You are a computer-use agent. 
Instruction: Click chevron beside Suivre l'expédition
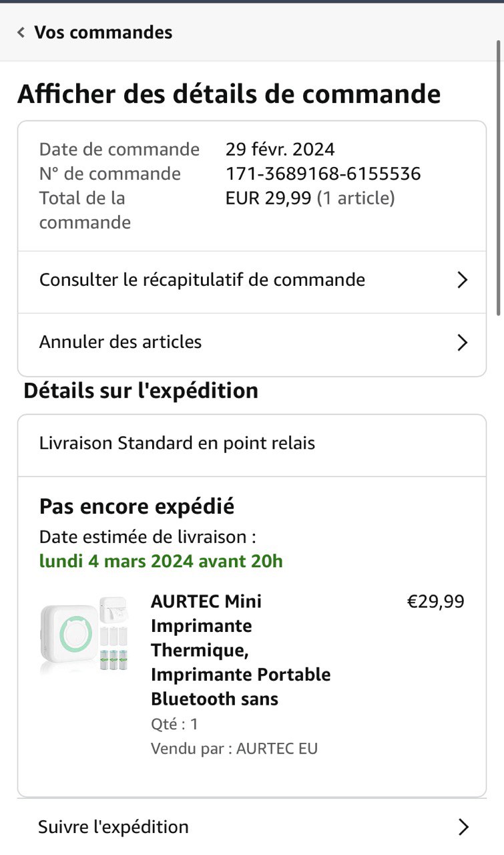coord(463,828)
